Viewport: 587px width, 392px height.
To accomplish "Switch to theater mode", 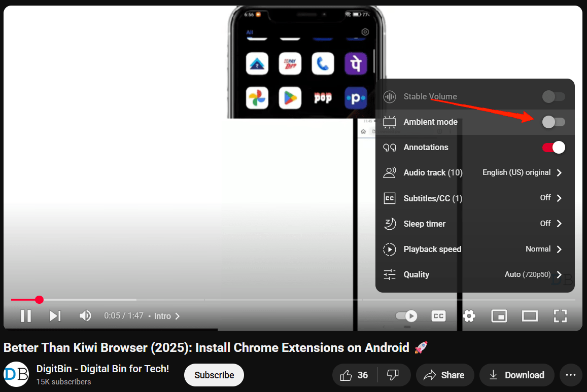I will (x=530, y=316).
